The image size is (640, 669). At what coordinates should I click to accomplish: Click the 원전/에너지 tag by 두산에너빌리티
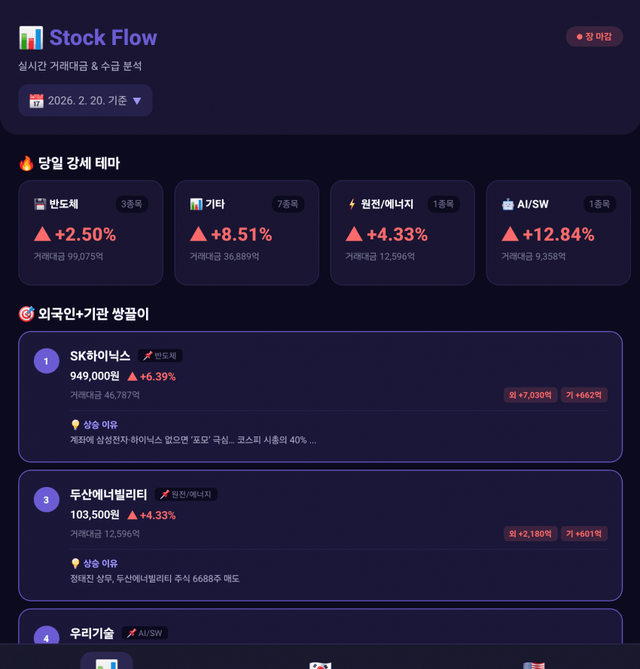(186, 494)
